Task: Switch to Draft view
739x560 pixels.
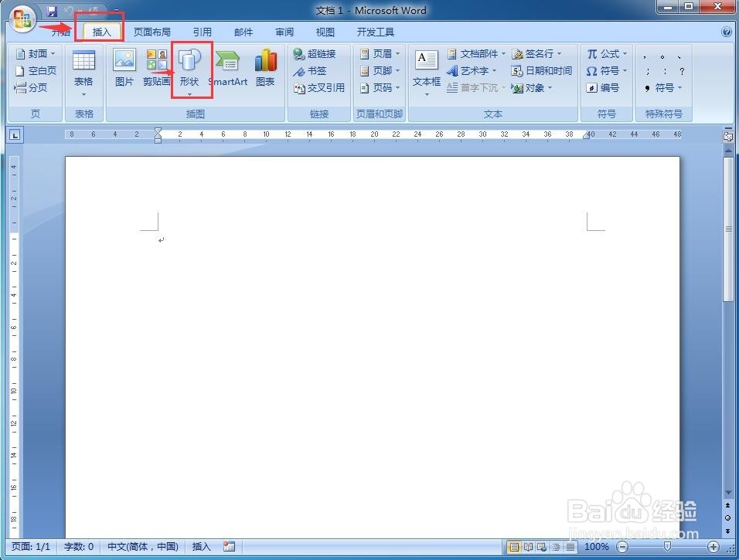Action: [570, 547]
